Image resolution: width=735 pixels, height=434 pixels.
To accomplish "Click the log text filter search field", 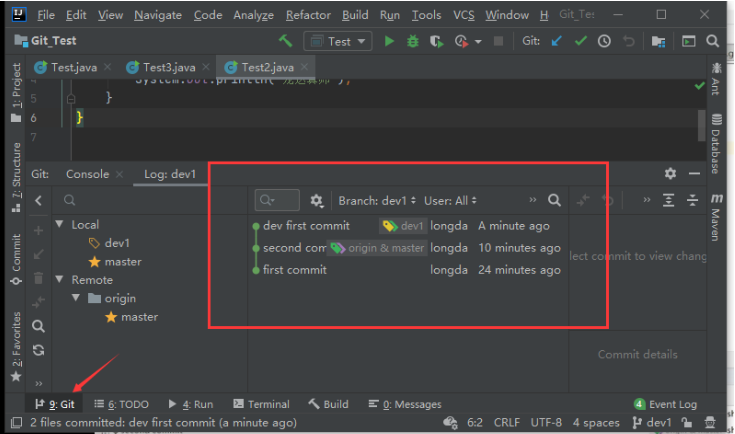I will click(x=277, y=200).
